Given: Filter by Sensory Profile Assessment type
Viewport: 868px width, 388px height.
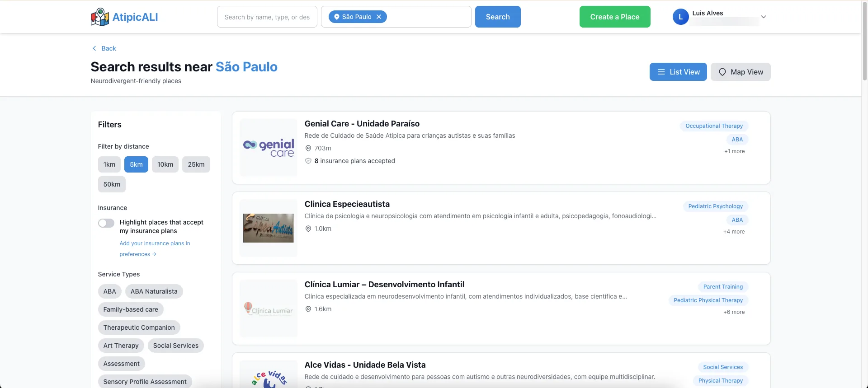Looking at the screenshot, I should 145,382.
